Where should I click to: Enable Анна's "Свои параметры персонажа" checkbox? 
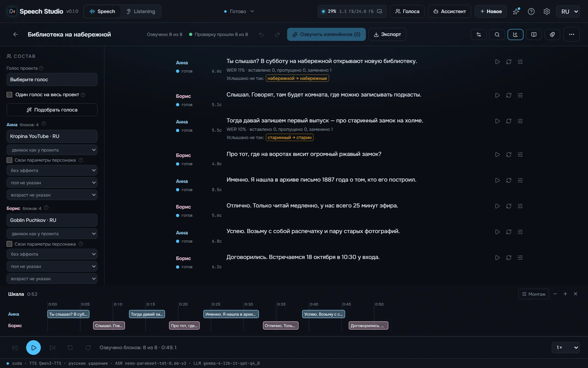coord(10,160)
